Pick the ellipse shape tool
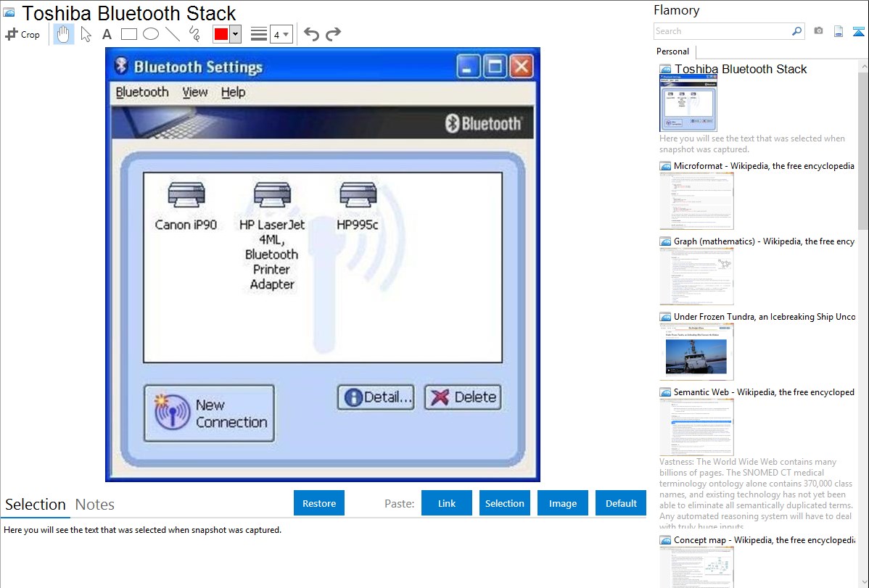Viewport: 869px width, 588px height. coord(151,34)
